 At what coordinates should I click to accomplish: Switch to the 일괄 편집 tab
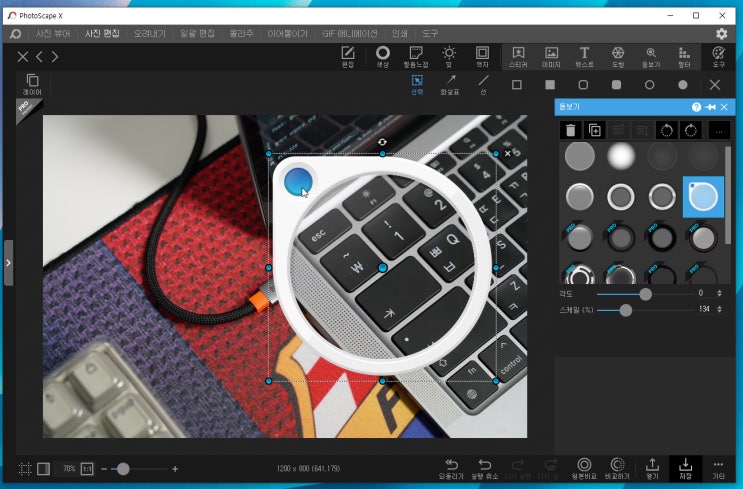197,34
